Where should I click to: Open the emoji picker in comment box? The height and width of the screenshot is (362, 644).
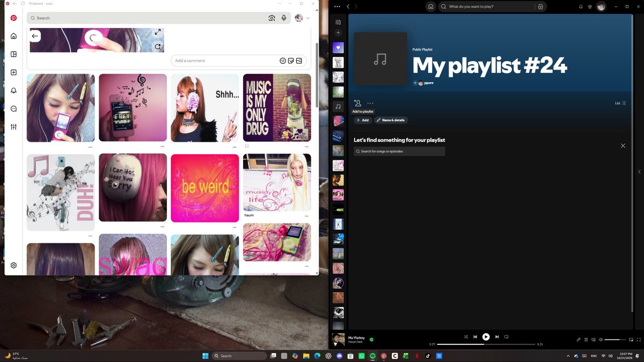[x=283, y=61]
